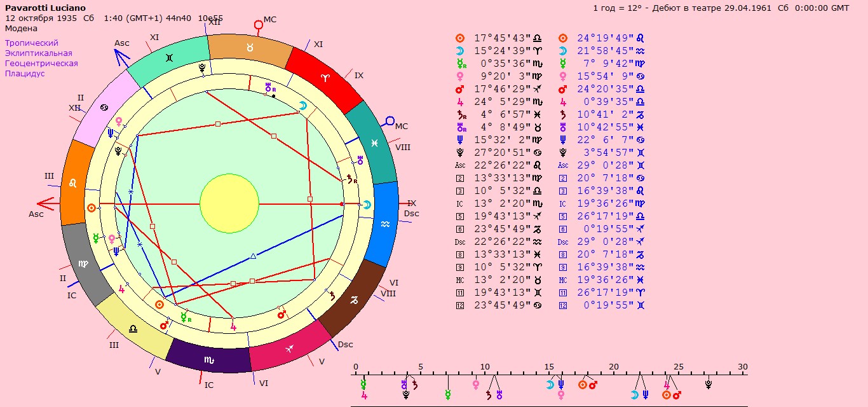The width and height of the screenshot is (868, 407).
Task: Click the Venus glyph in the 9°20' 3" row
Action: (x=460, y=76)
